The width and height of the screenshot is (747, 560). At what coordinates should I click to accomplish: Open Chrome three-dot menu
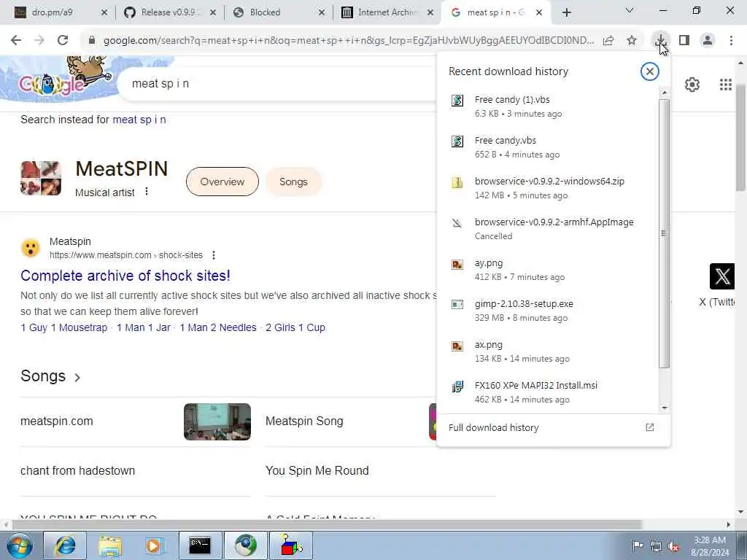pyautogui.click(x=731, y=41)
